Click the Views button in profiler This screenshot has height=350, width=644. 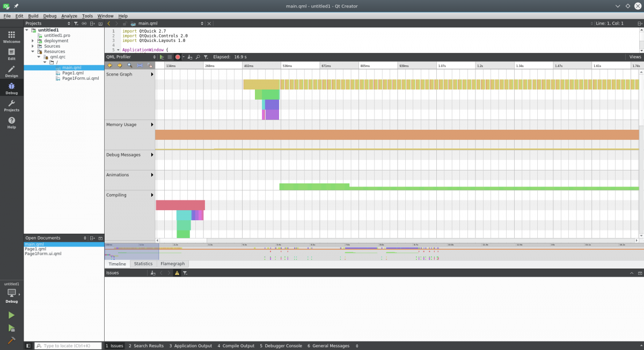click(x=635, y=57)
